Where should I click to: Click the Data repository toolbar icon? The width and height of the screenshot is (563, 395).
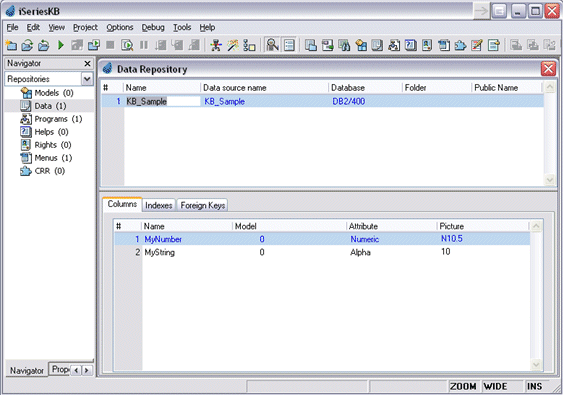tap(377, 45)
